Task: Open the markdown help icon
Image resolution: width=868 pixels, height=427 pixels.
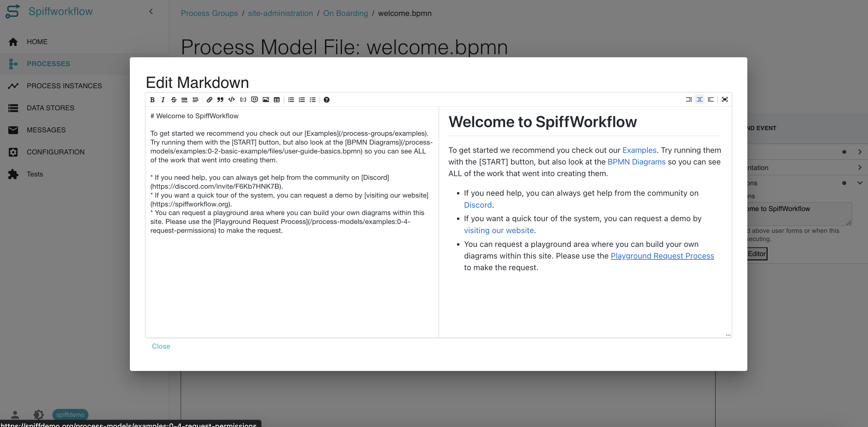Action: point(326,100)
